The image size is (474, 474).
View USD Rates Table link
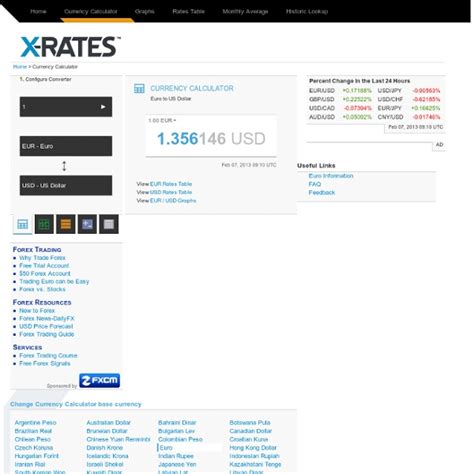(171, 192)
